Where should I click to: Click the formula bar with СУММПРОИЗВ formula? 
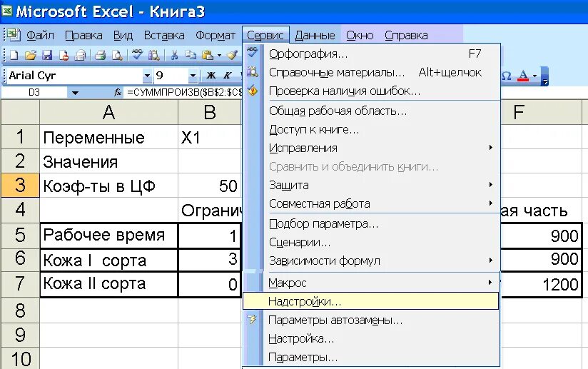(184, 92)
